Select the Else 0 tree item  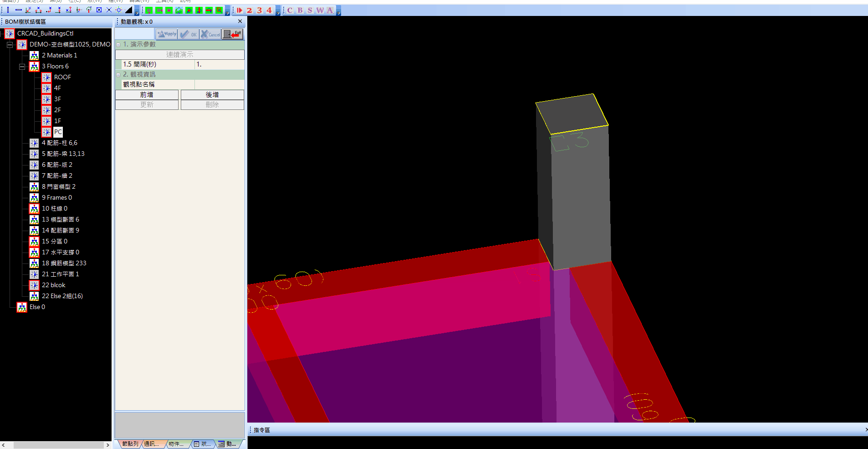click(x=37, y=307)
